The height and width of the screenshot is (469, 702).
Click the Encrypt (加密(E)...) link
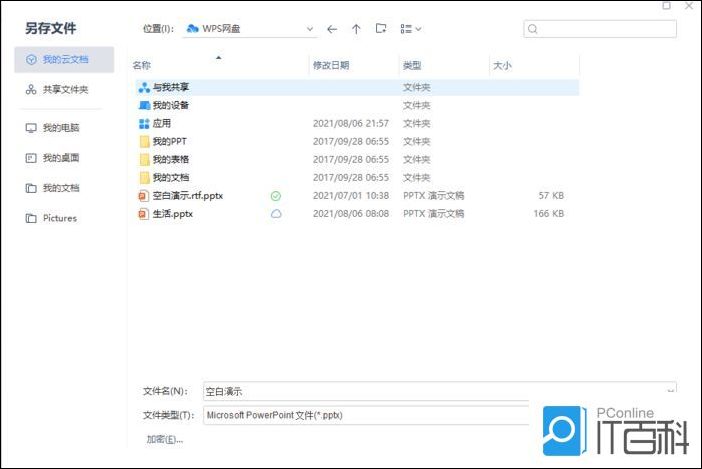coord(164,439)
